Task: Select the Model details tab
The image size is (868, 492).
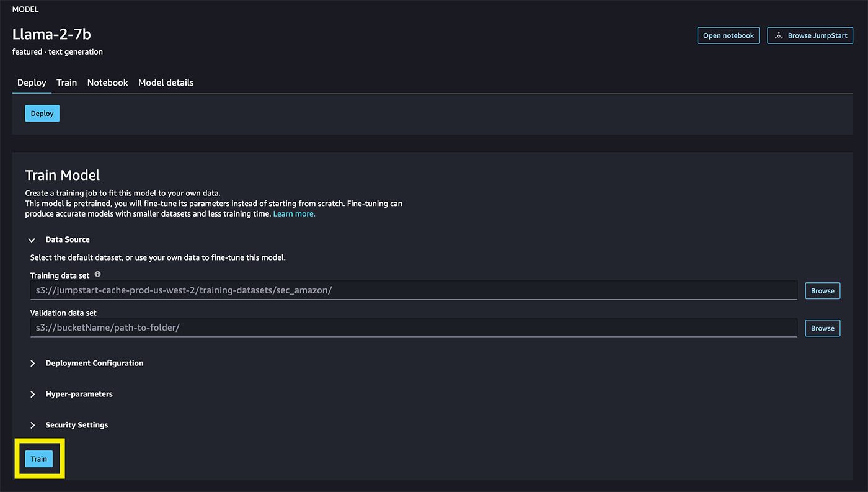Action: [x=166, y=83]
